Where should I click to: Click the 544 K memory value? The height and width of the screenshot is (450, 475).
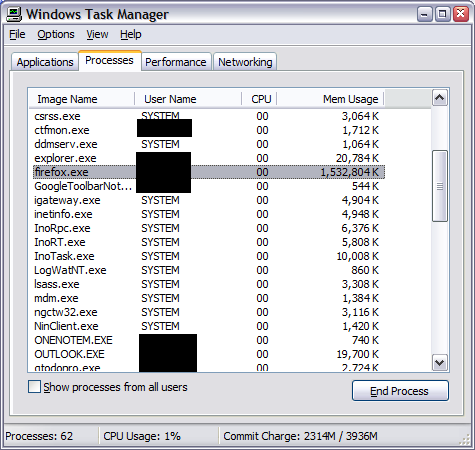(365, 186)
